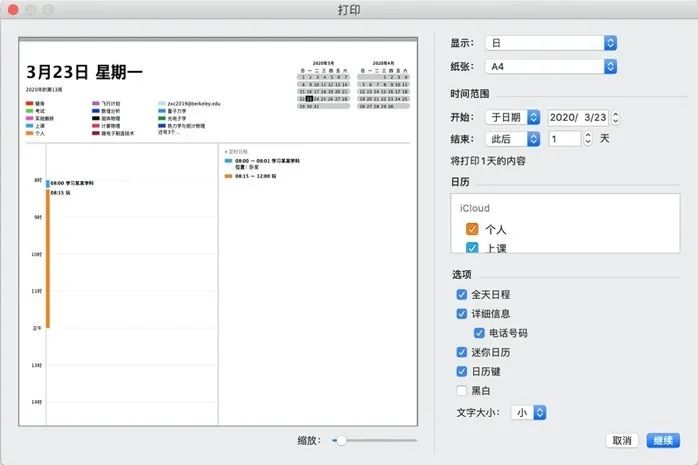Uncheck the 个人 calendar checkbox
Image resolution: width=698 pixels, height=465 pixels.
472,229
